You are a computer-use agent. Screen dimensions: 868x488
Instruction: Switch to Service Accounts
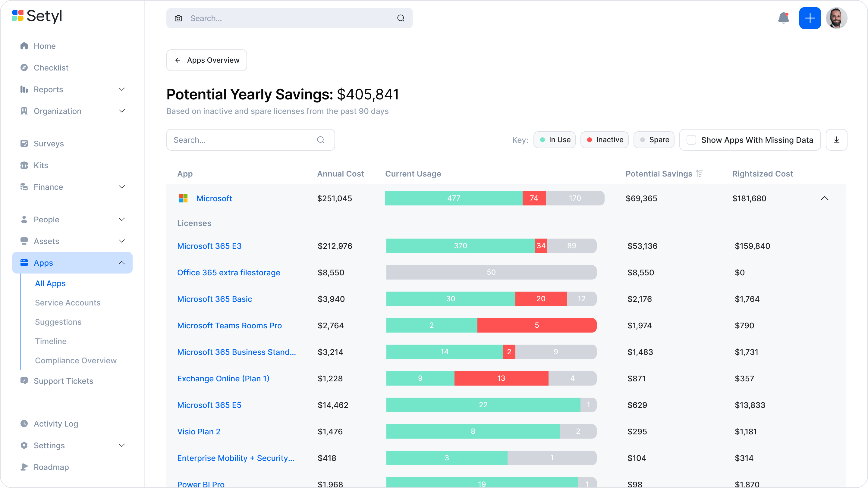click(68, 302)
